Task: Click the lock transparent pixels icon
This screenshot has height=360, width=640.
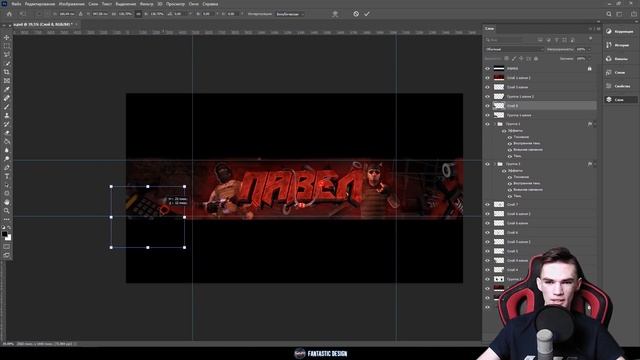Action: coord(506,59)
